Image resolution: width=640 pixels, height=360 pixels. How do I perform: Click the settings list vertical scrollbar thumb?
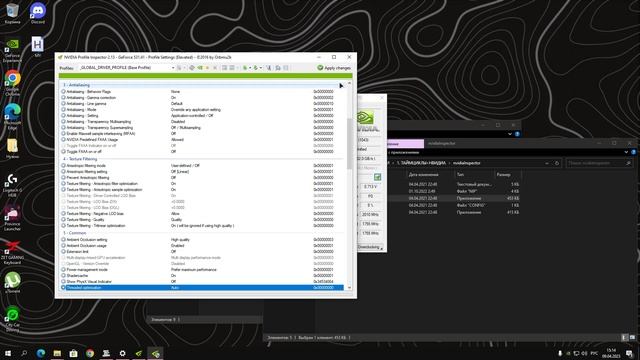click(x=349, y=144)
